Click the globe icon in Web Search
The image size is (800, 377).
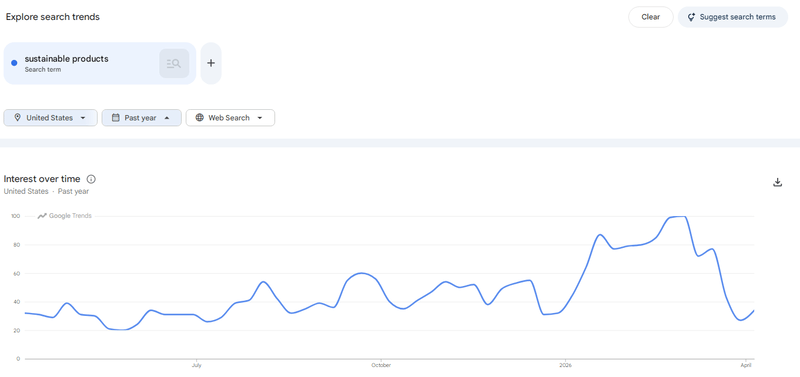(x=199, y=118)
